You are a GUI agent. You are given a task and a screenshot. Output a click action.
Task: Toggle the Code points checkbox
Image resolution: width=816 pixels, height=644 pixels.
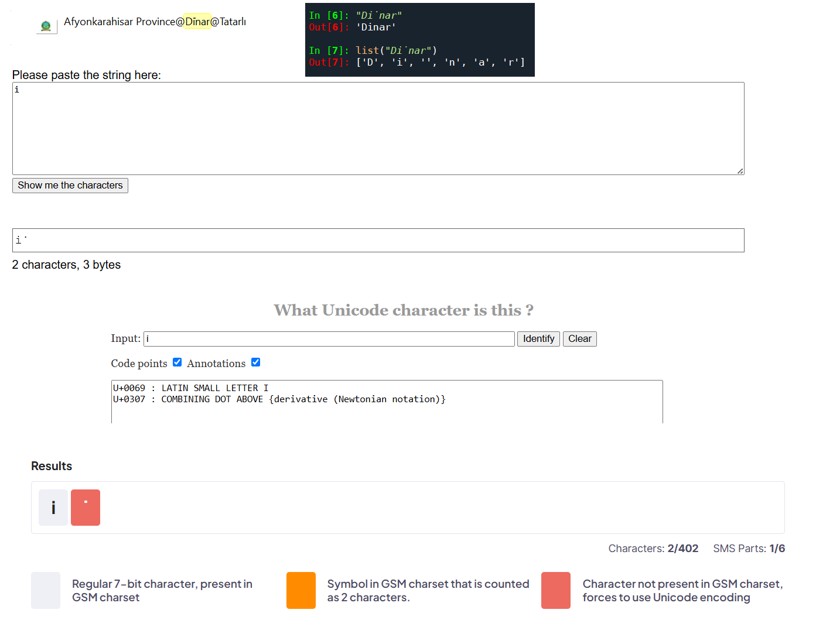(x=177, y=362)
